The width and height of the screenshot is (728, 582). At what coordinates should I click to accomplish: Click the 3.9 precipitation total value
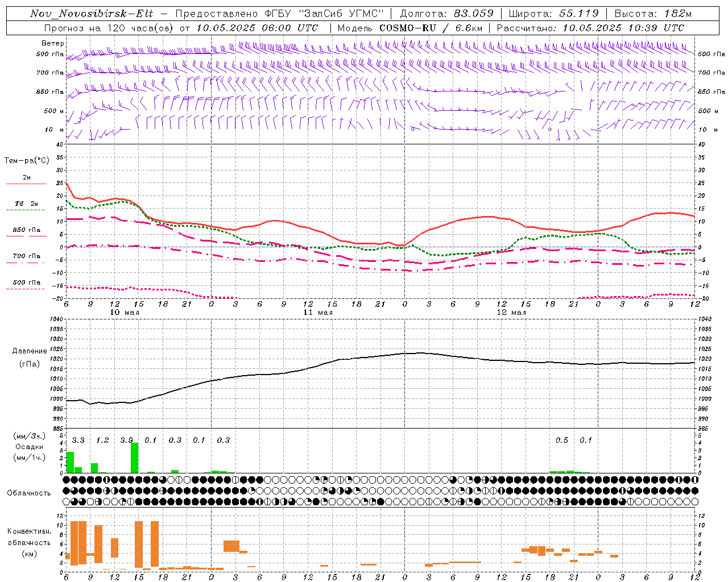(126, 440)
